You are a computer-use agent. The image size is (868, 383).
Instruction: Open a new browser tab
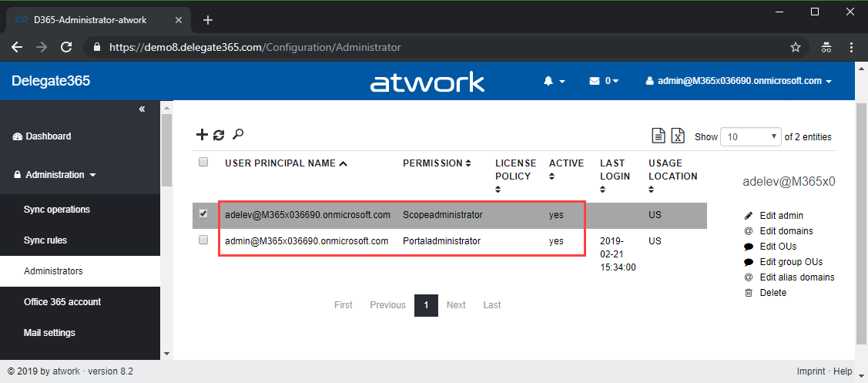tap(208, 21)
